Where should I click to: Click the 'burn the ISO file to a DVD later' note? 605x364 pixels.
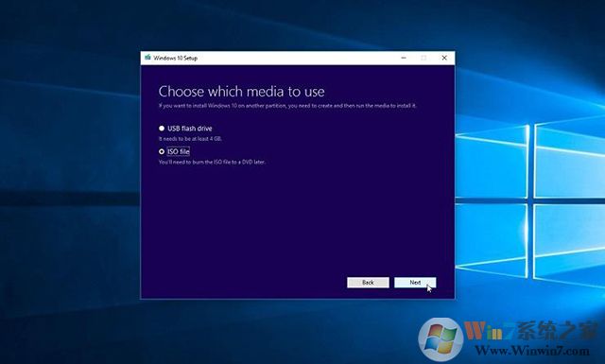coord(212,162)
